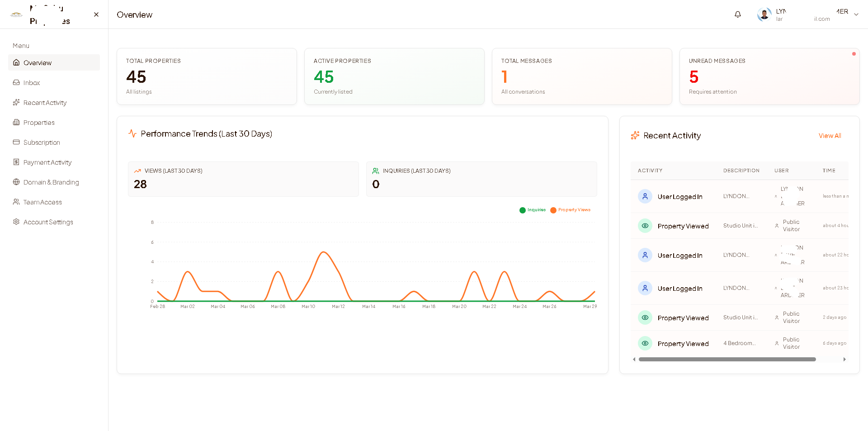Click View All in Recent Activity
This screenshot has height=431, width=868.
(x=830, y=136)
